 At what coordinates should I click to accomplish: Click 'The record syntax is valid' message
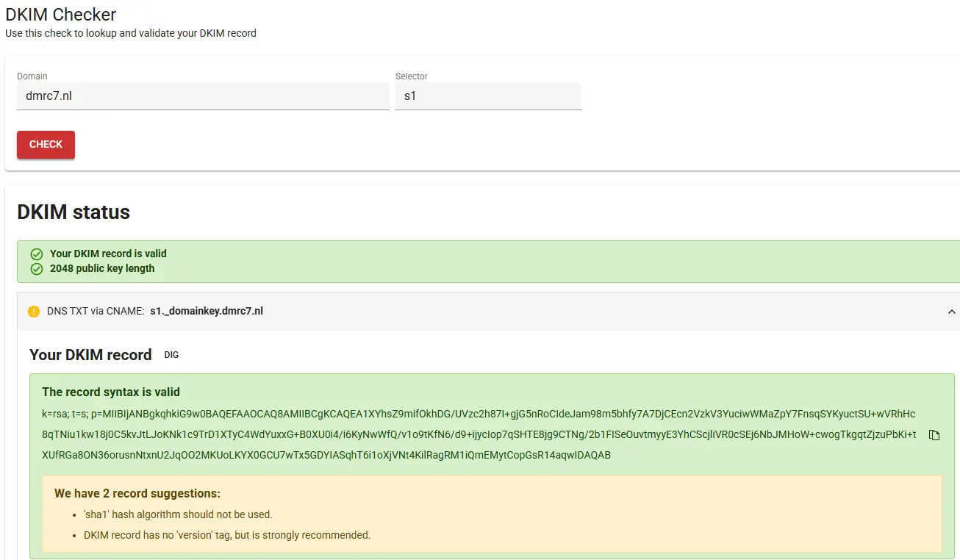(111, 392)
